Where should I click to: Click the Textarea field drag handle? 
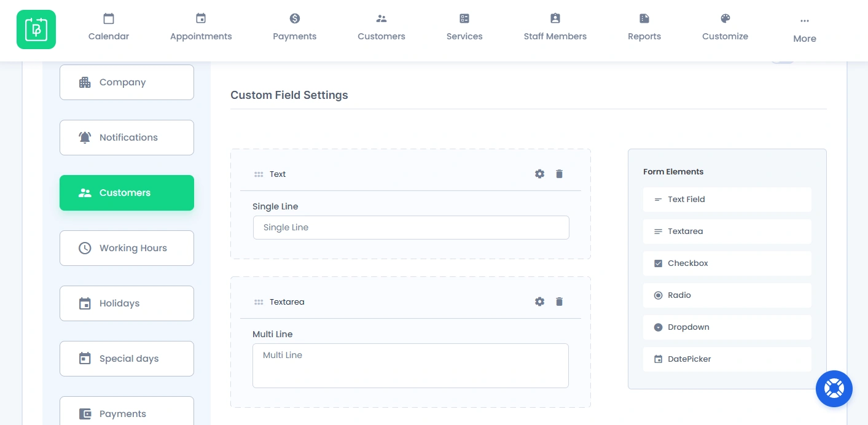tap(259, 302)
